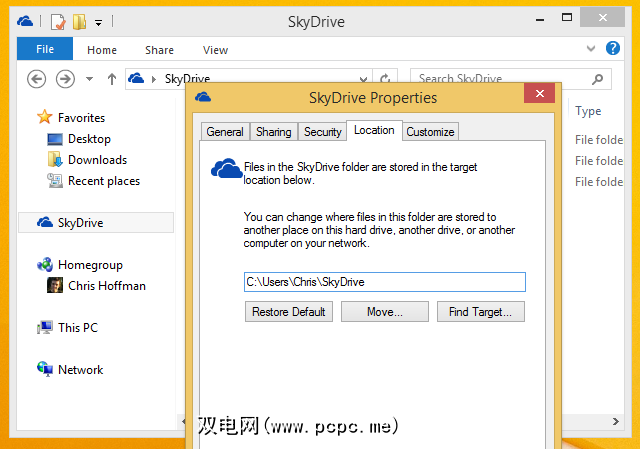Close the SkyDrive Properties dialog
This screenshot has width=640, height=449.
pos(540,93)
